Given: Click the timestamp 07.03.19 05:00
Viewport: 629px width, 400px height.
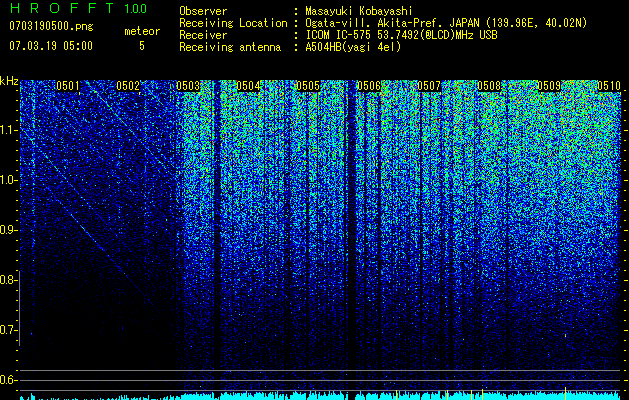Looking at the screenshot, I should point(51,46).
